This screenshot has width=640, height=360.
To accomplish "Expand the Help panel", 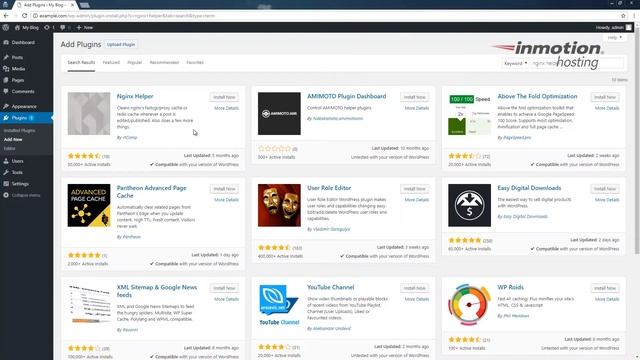I will click(614, 38).
